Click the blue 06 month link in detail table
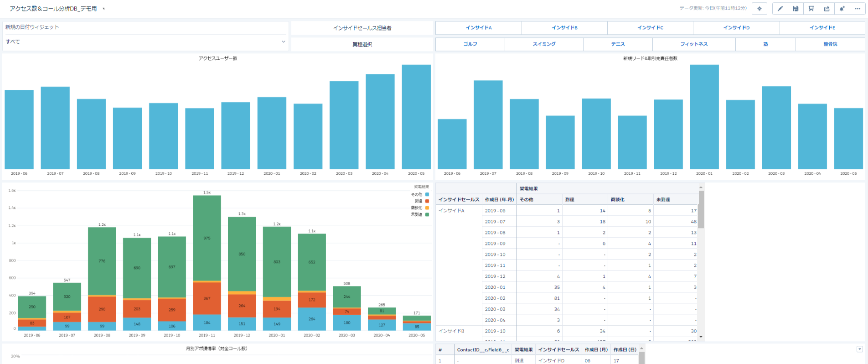The width and height of the screenshot is (868, 364). point(587,360)
